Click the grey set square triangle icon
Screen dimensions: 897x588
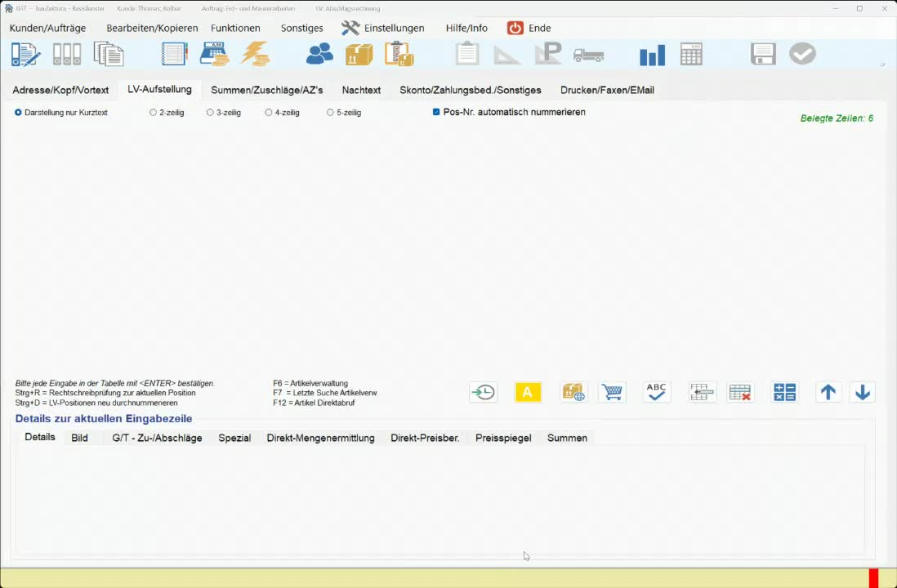tap(507, 56)
